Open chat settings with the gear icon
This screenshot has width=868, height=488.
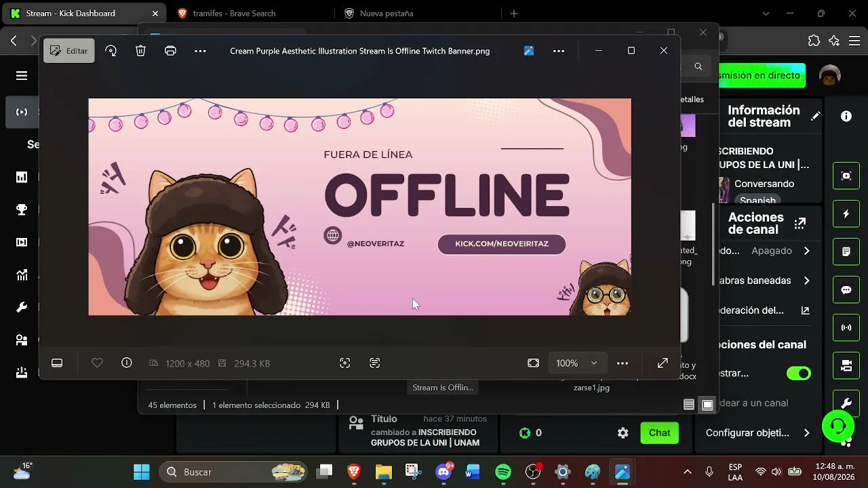pos(623,432)
